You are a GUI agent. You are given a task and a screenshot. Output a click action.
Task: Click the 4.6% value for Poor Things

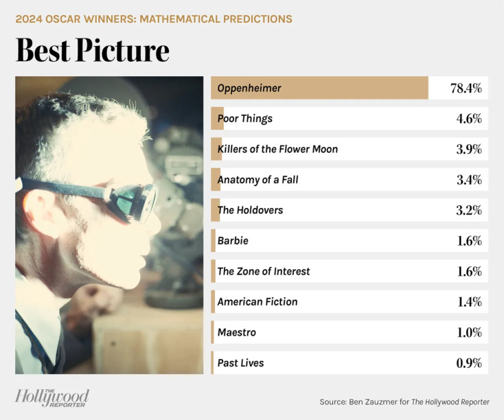click(469, 119)
